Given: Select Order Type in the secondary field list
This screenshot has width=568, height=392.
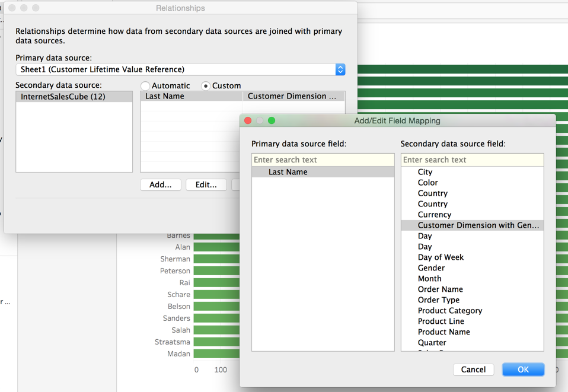Looking at the screenshot, I should click(473, 300).
